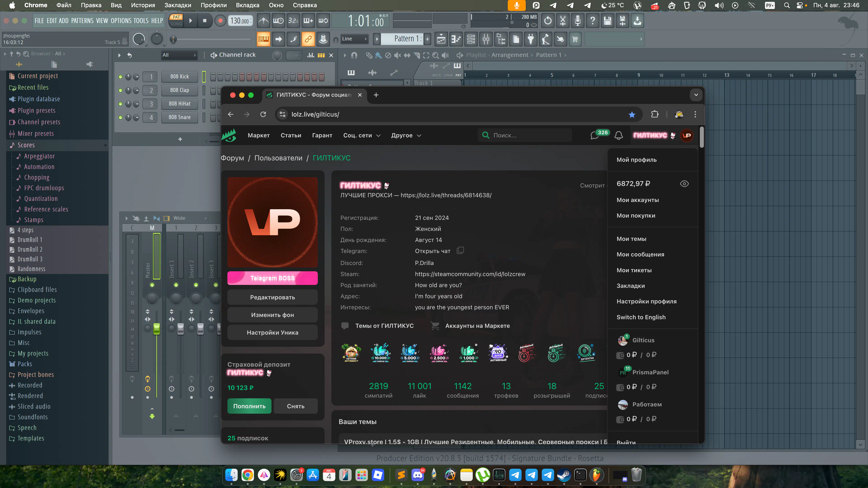Click the Редактировать button
The image size is (868, 488).
272,297
